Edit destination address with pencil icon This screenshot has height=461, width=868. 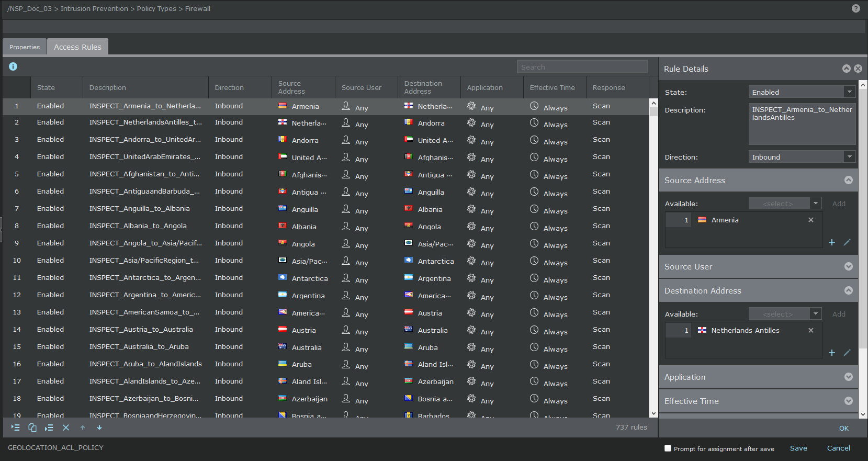[x=847, y=353]
